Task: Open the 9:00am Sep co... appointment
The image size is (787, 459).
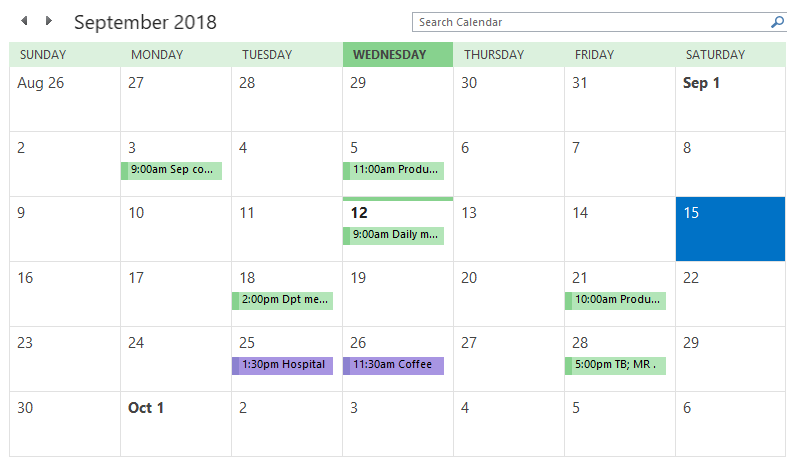Action: point(172,171)
